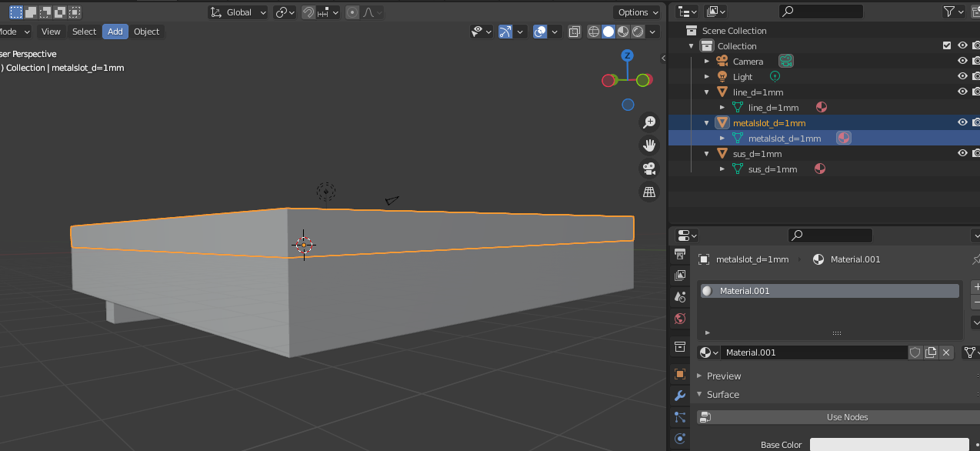
Task: Open the Collection properties tab icon
Action: (x=679, y=346)
